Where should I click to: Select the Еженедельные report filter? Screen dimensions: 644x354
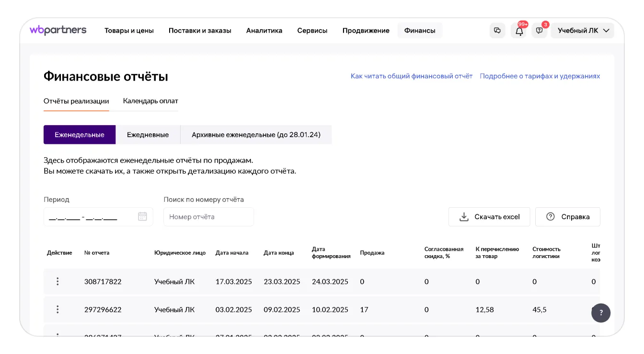click(x=80, y=135)
